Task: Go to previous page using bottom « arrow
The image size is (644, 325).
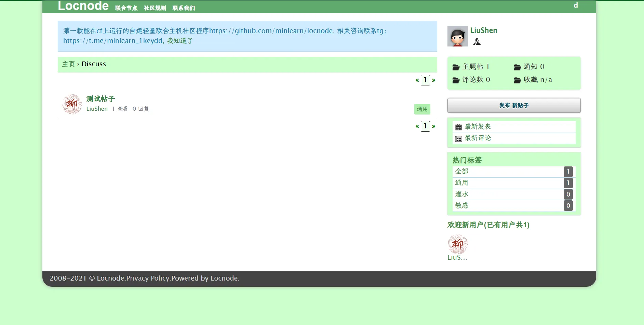Action: [x=417, y=126]
